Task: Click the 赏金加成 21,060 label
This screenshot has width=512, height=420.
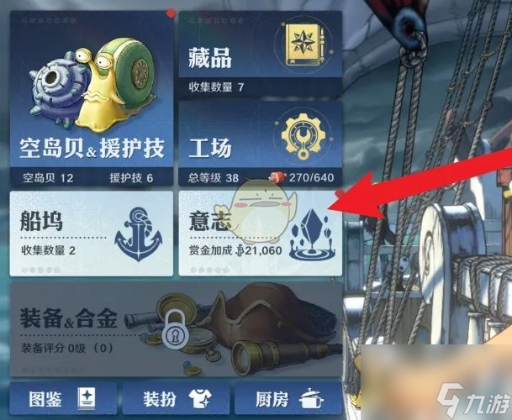Action: 235,250
